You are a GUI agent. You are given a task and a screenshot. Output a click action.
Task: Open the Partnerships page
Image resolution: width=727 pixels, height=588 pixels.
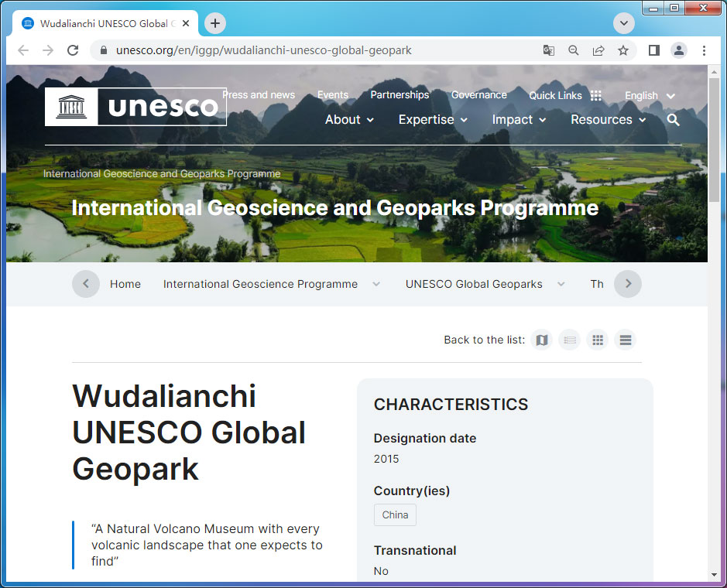[400, 95]
